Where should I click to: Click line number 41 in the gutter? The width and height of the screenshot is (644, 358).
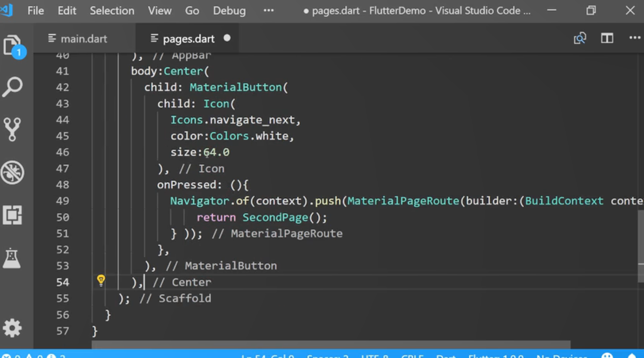(62, 71)
